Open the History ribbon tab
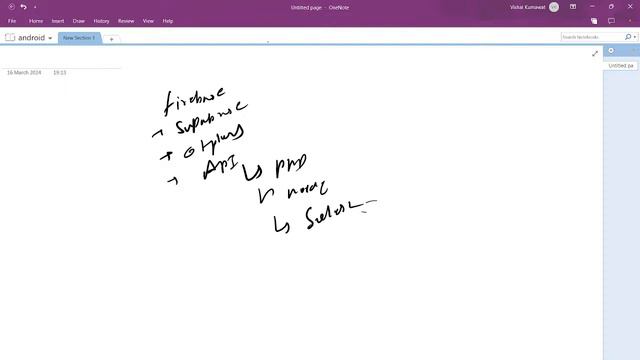Viewport: 640px width, 360px height. 101,21
